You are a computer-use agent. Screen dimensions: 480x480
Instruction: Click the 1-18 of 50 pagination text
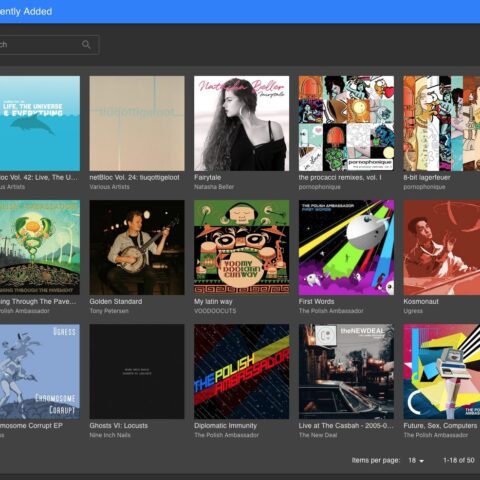pos(459,460)
